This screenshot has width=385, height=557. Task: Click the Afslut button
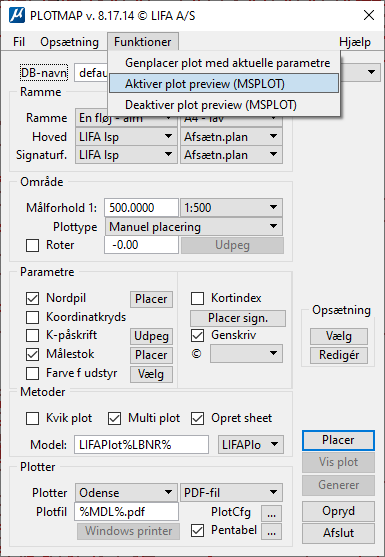pyautogui.click(x=338, y=533)
